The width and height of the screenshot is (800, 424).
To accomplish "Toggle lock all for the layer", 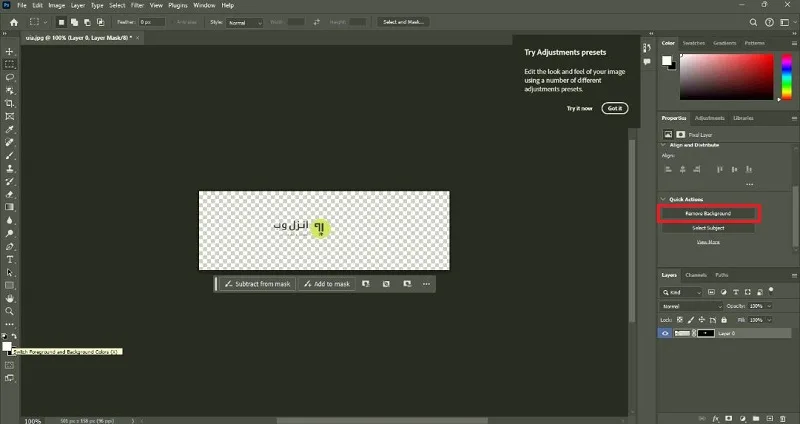I will click(724, 320).
